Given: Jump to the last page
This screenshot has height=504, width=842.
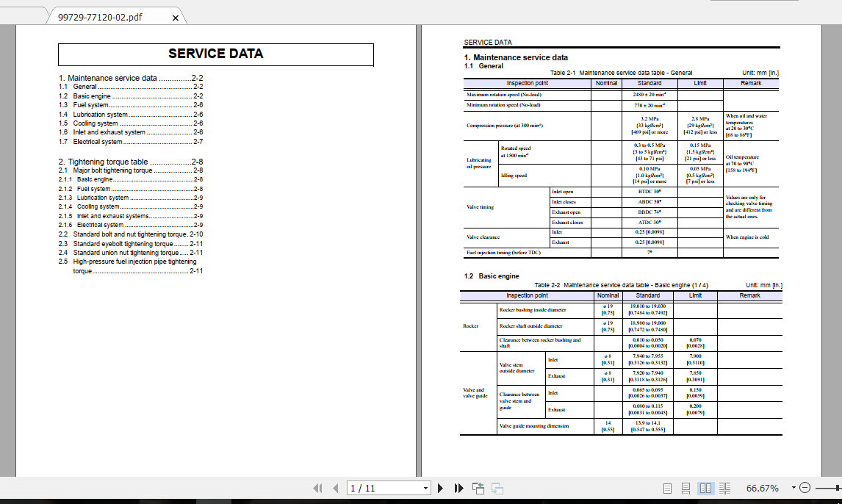Looking at the screenshot, I should [458, 487].
